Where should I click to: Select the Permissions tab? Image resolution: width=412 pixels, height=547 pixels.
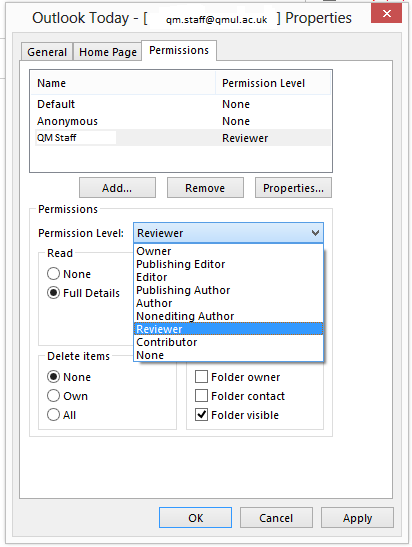179,51
